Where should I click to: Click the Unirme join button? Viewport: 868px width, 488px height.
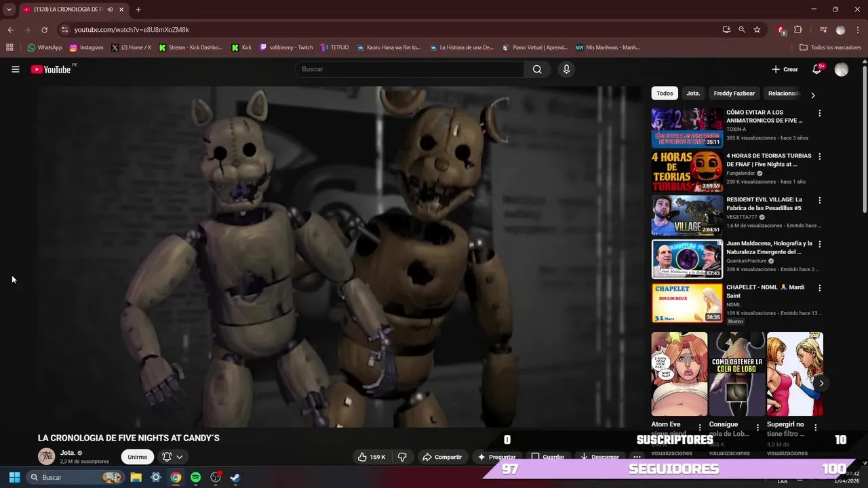coord(137,457)
